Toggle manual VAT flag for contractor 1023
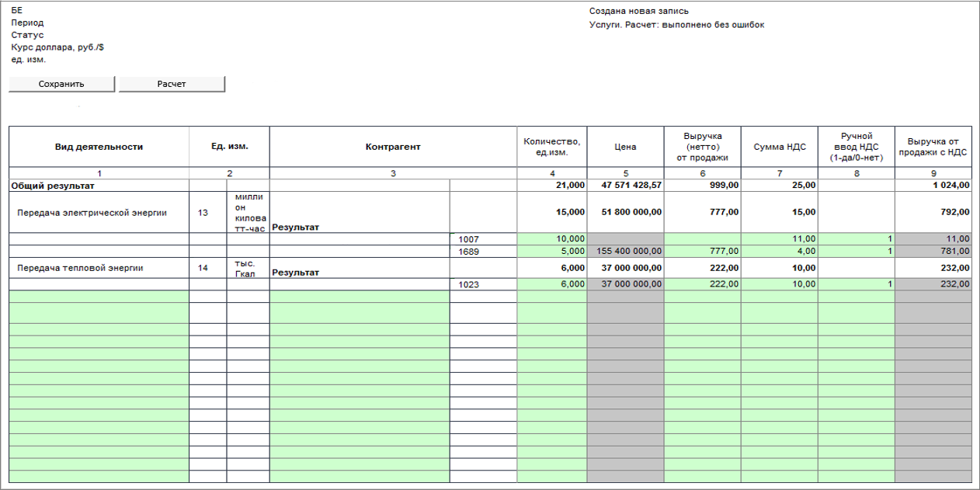This screenshot has width=980, height=490. click(x=856, y=284)
